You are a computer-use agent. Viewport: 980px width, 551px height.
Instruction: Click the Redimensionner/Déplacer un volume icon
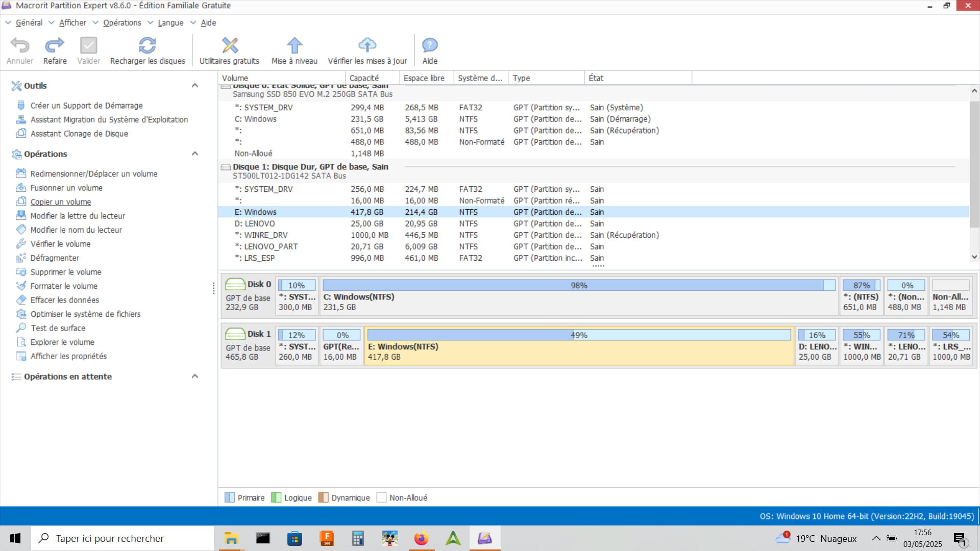[x=21, y=173]
